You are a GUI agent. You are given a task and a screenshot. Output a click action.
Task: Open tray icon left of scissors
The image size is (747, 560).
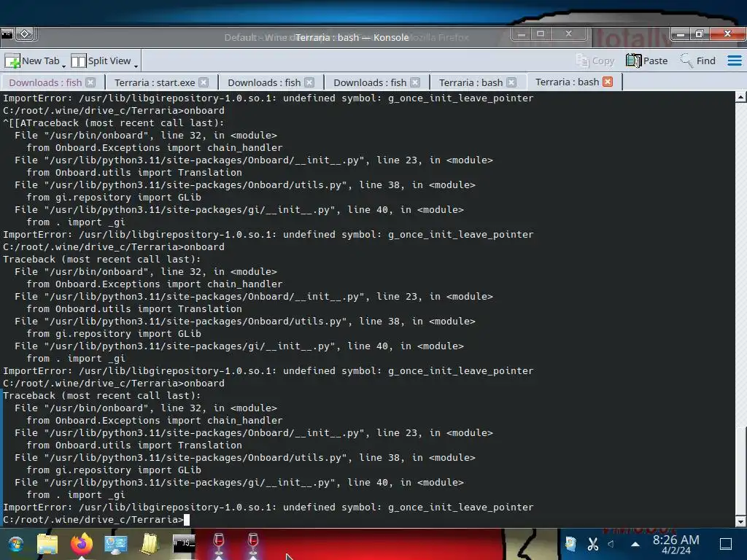click(570, 543)
